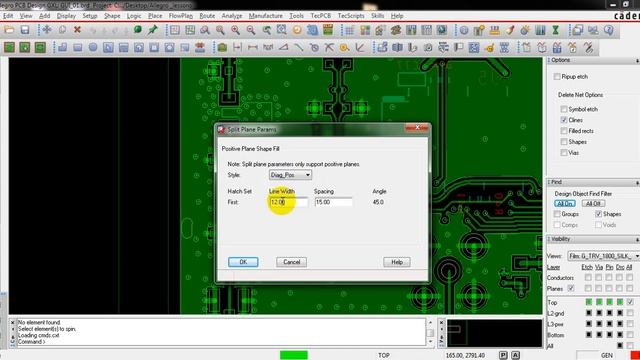Collapse the Options panel header
This screenshot has width=640, height=360.
coord(593,60)
